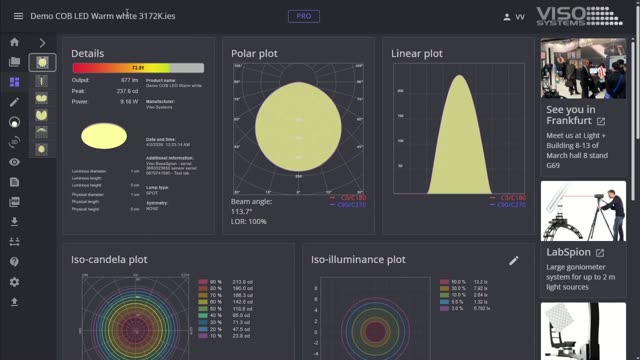Viewport: 640px width, 360px height.
Task: Expand the thumbnail panel with chevron arrow
Action: (x=42, y=42)
